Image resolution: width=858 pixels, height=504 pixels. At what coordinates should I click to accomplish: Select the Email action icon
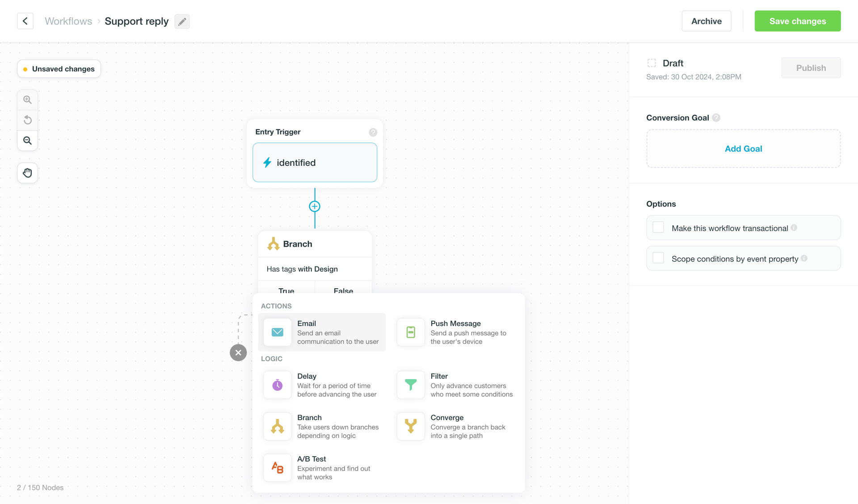[x=277, y=332]
